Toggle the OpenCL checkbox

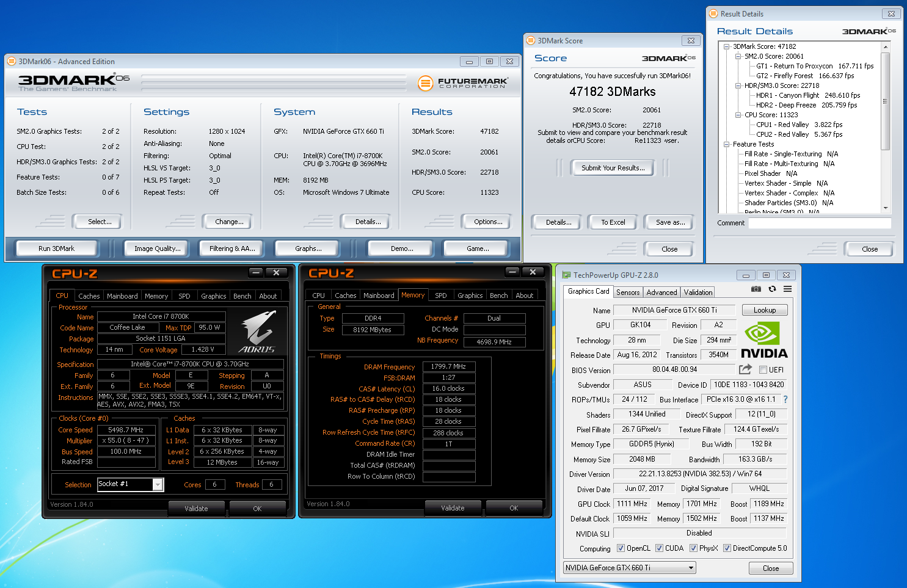(x=621, y=548)
